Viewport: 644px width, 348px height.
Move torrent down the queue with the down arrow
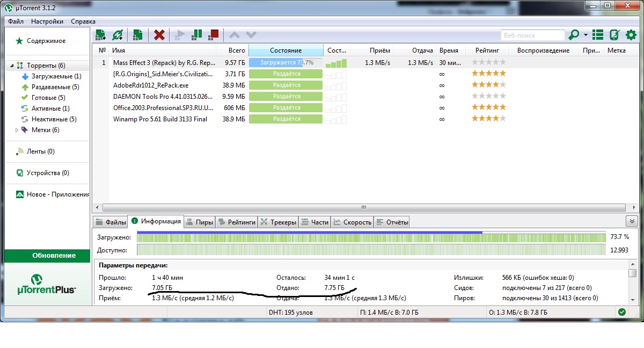(x=251, y=35)
